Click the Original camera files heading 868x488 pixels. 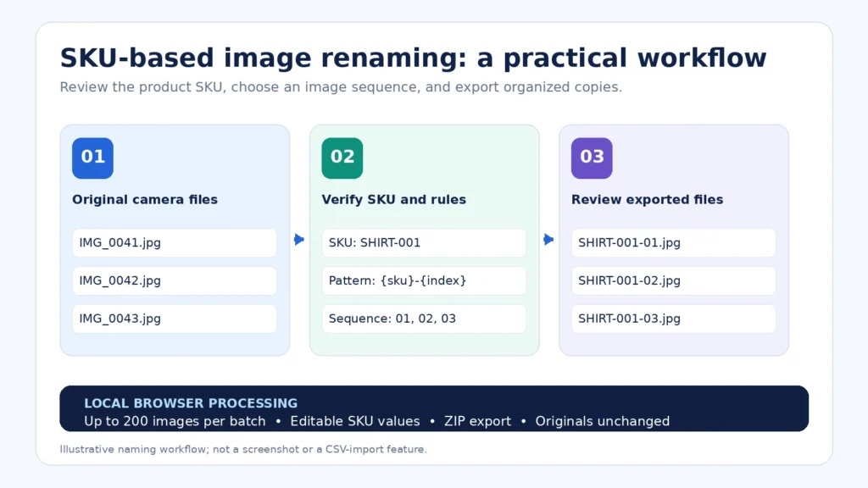point(145,200)
